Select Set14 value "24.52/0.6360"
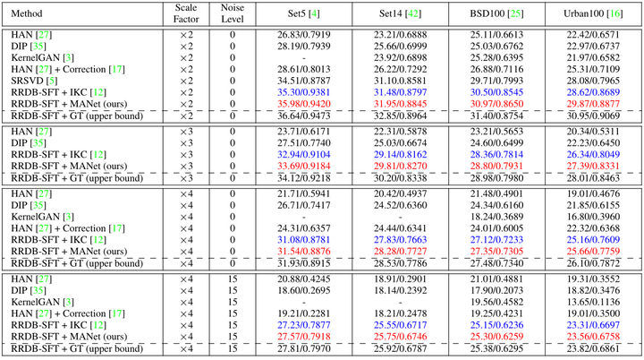 click(x=401, y=205)
